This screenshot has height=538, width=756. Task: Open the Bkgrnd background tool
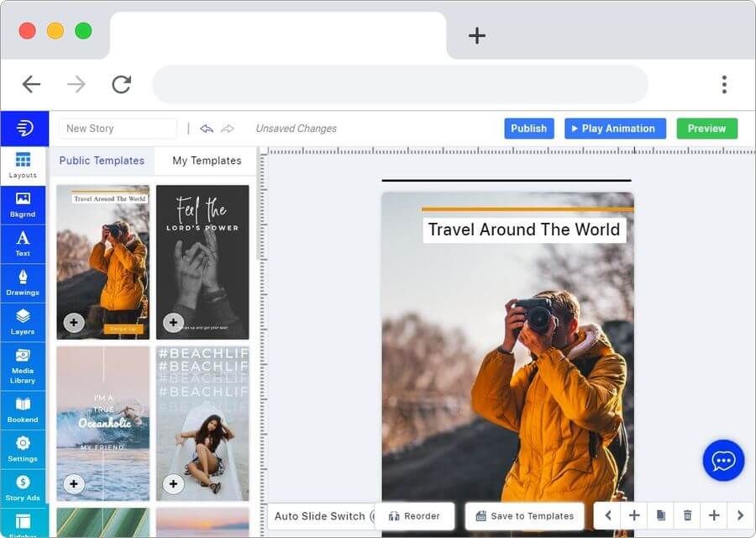point(23,205)
